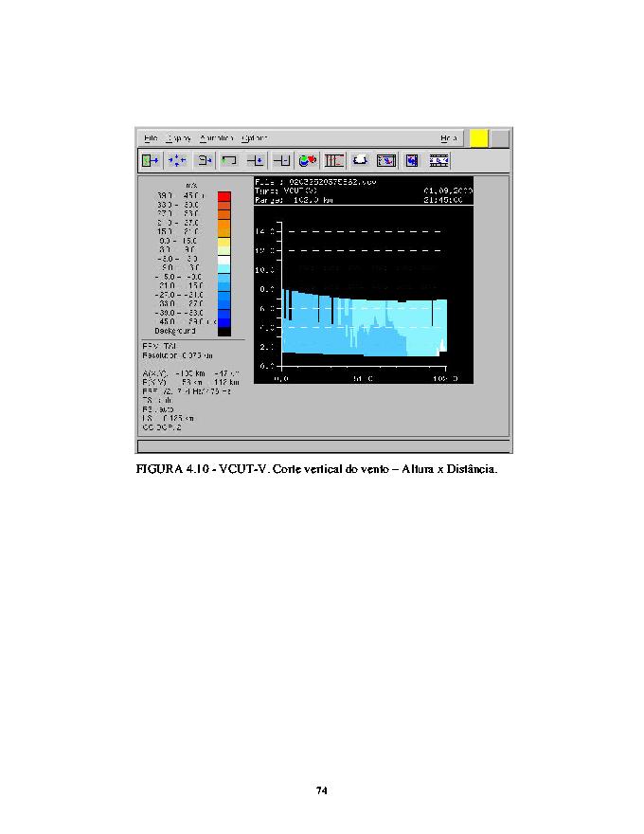Viewport: 644px width, 834px height.
Task: Click the '-3.0 - 3.0' legend range label
Action: (x=177, y=259)
